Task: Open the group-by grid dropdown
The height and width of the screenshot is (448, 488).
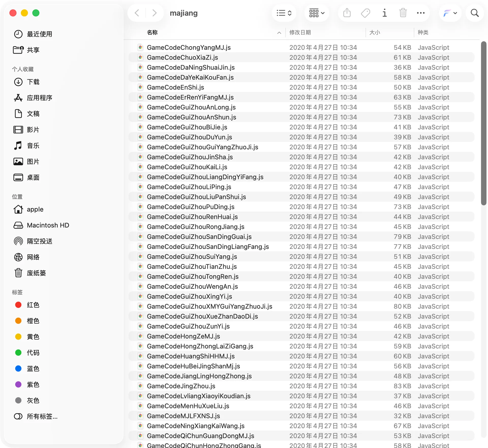Action: (x=316, y=13)
